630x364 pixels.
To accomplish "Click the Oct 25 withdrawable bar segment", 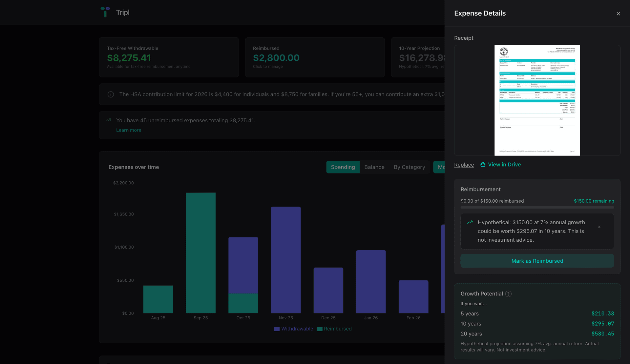I will click(243, 265).
